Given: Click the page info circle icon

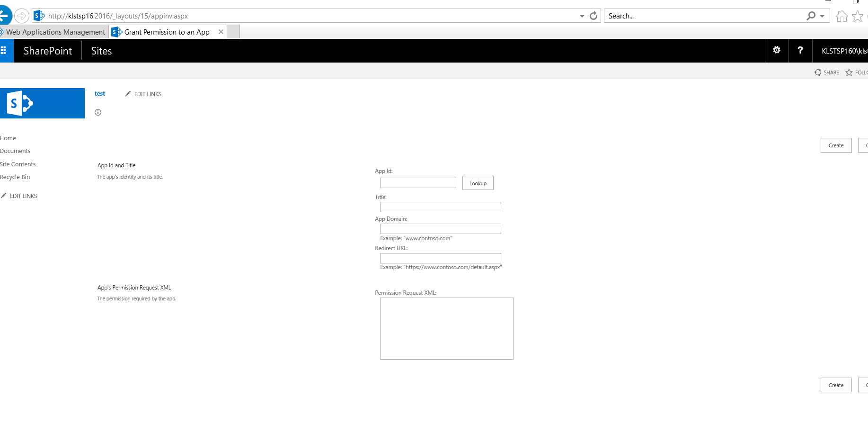Looking at the screenshot, I should (x=98, y=112).
